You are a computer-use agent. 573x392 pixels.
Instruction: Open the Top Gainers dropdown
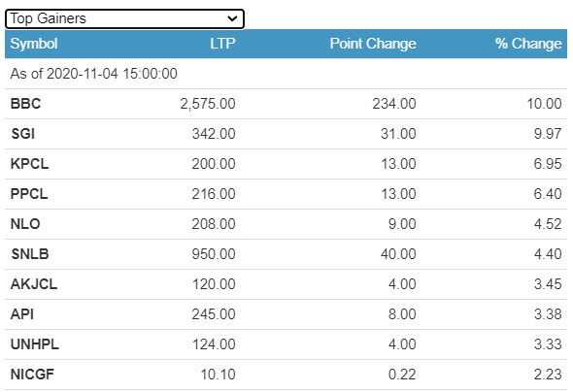124,18
